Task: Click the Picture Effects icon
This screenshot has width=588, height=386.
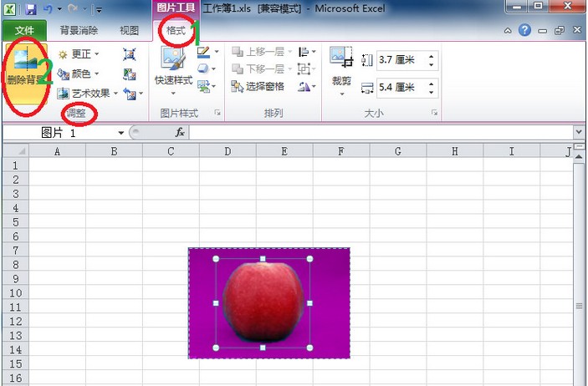Action: 203,69
